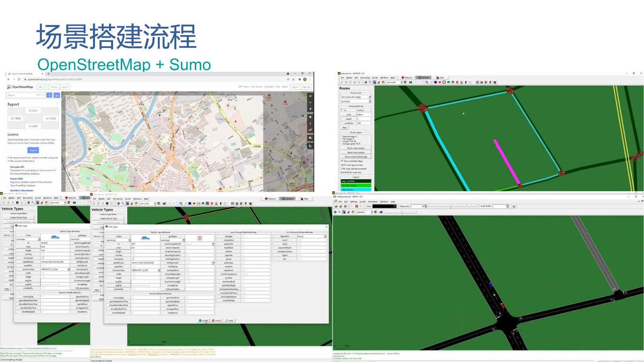Toggle the id checkbox in route attributes
644x362 pixels.
pos(343,110)
